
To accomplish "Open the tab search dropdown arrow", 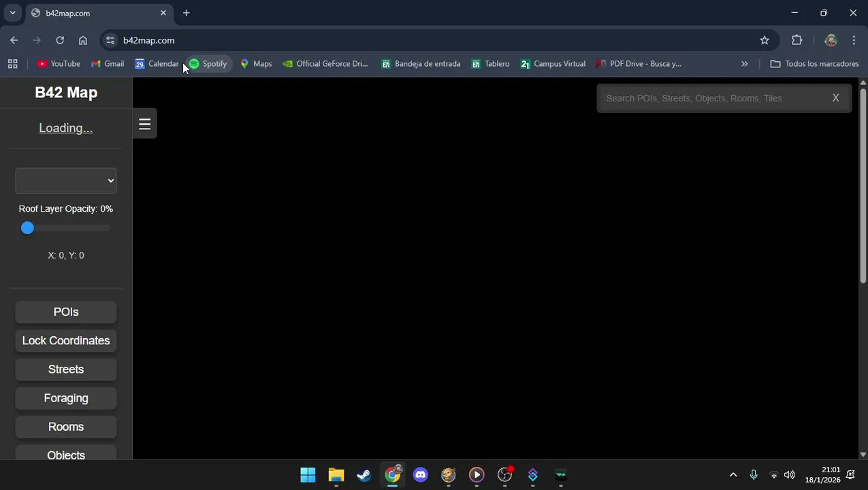I will 12,13.
